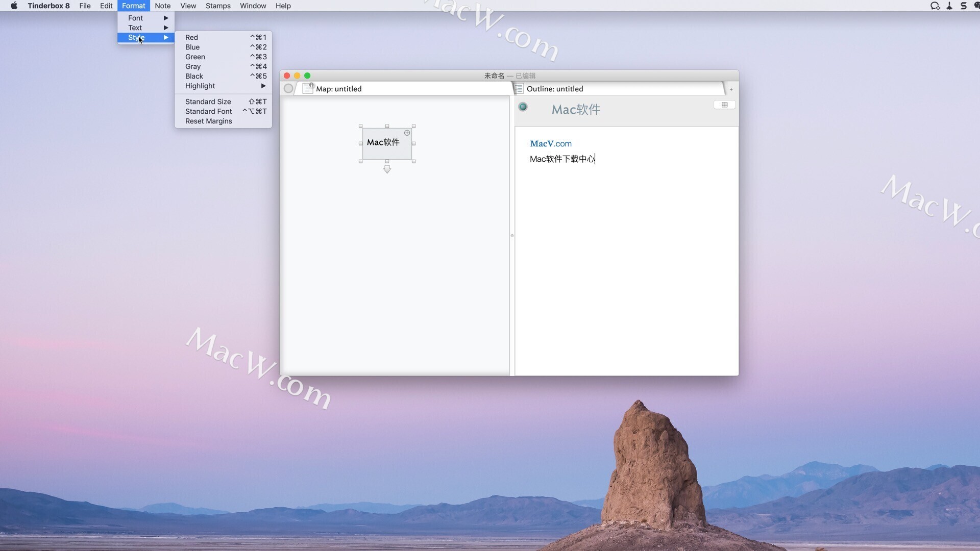Click the pane splitter handle
The width and height of the screenshot is (980, 551).
(512, 236)
